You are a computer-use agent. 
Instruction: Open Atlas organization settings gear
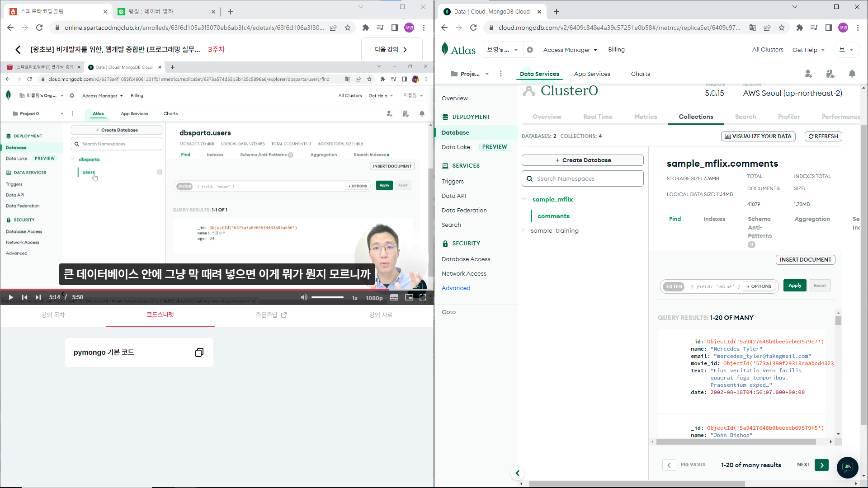tap(530, 50)
